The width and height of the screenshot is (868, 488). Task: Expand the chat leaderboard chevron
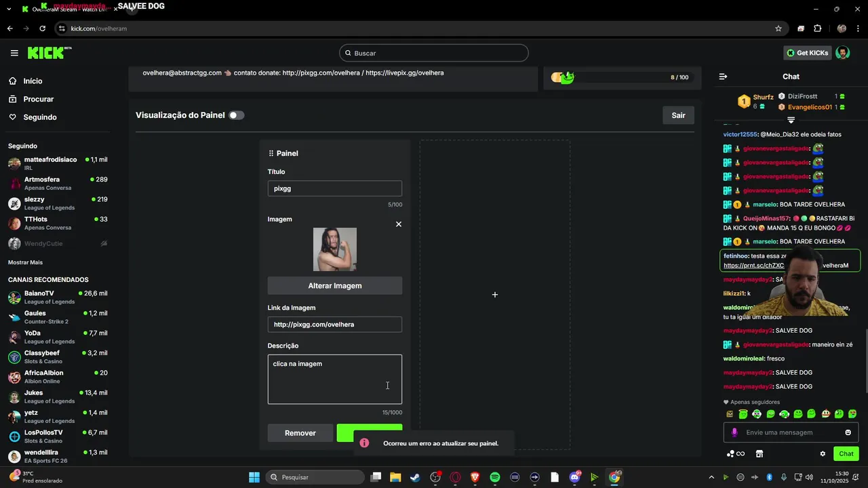pyautogui.click(x=791, y=120)
